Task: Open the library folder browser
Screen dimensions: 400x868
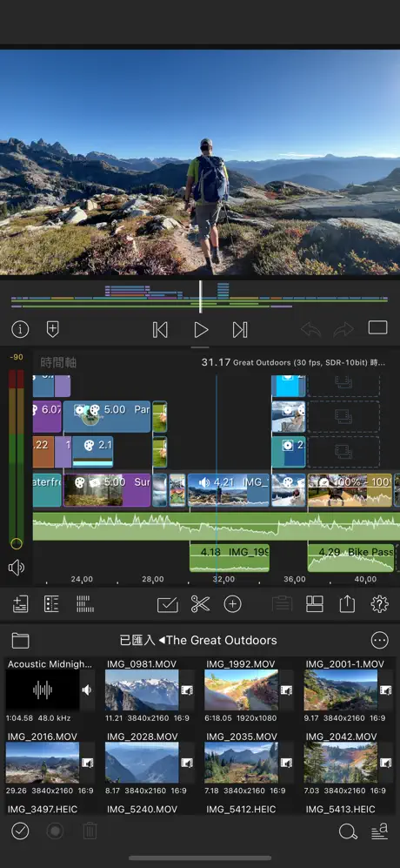Action: tap(21, 641)
